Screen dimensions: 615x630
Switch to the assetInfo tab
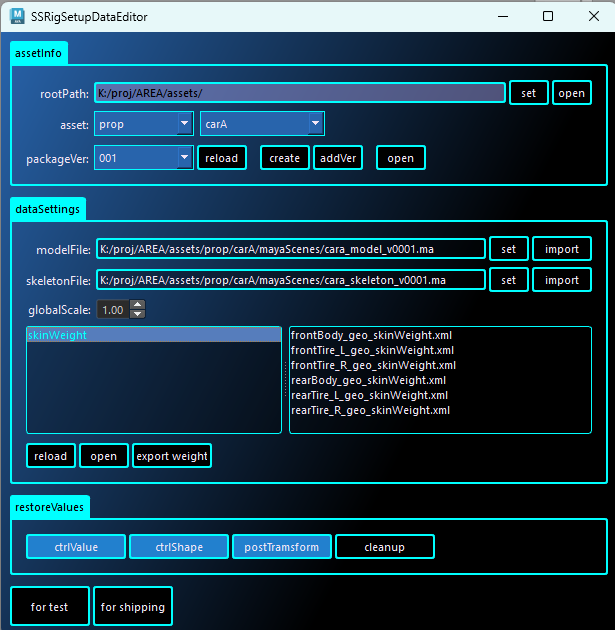[x=39, y=53]
